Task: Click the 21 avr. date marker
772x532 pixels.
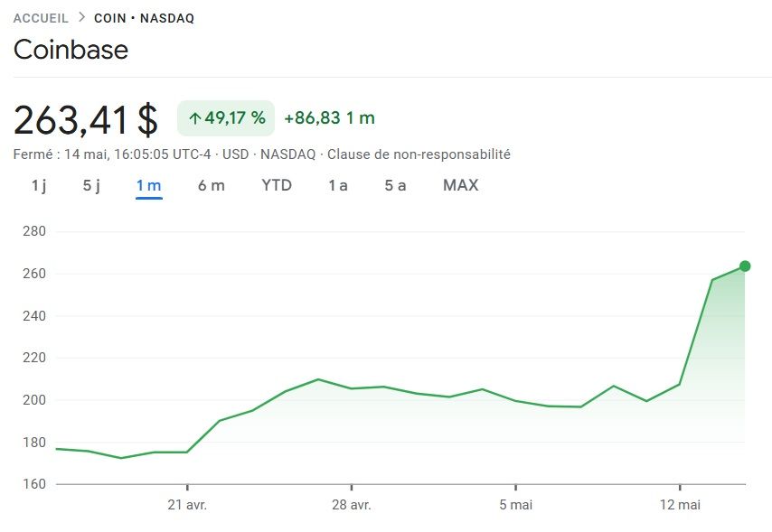Action: coord(188,505)
